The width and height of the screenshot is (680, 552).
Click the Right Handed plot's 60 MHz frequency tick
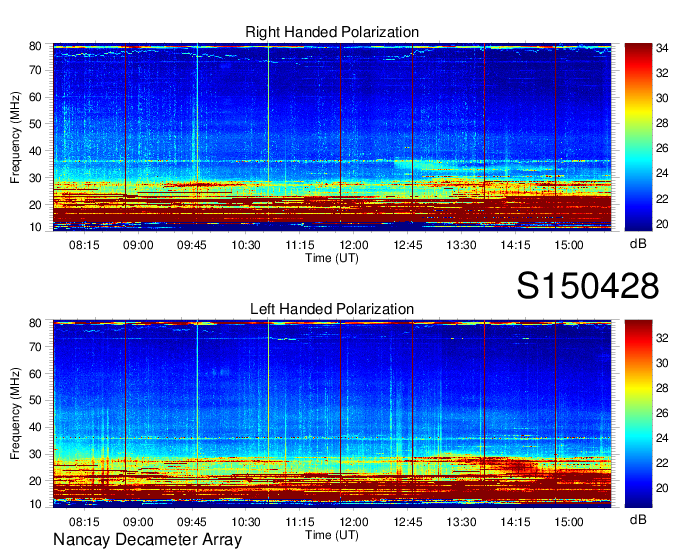click(x=35, y=97)
